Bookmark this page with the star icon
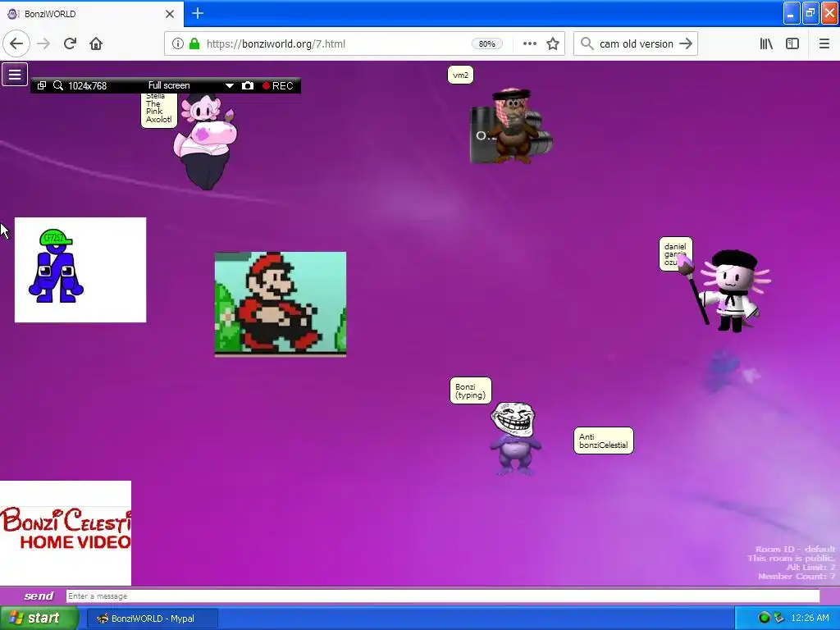The width and height of the screenshot is (840, 630). (553, 44)
